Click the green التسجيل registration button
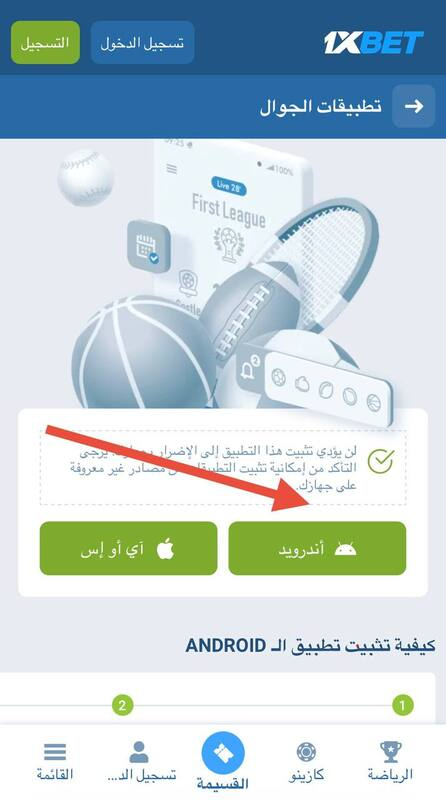446x800 pixels. pyautogui.click(x=45, y=43)
